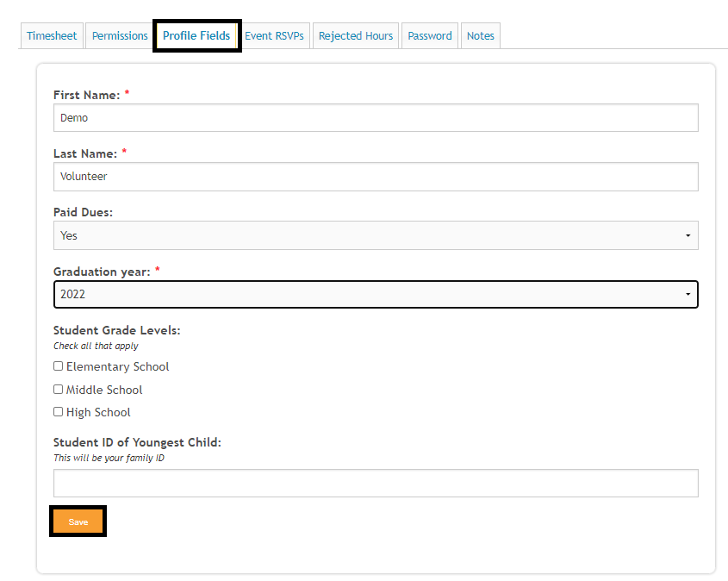Switch to the Permissions tab
The image size is (728, 581).
pos(120,35)
